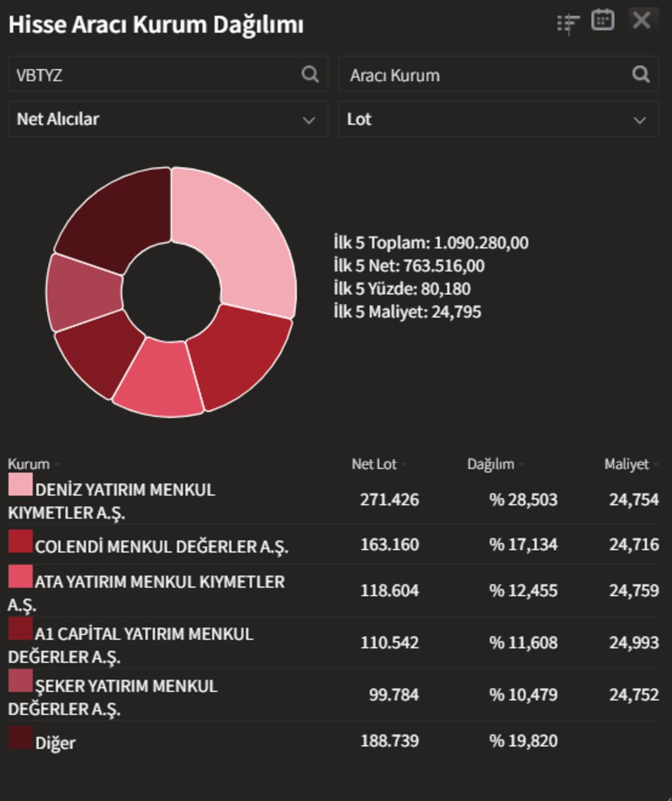Click the cost value 24,993

point(634,642)
